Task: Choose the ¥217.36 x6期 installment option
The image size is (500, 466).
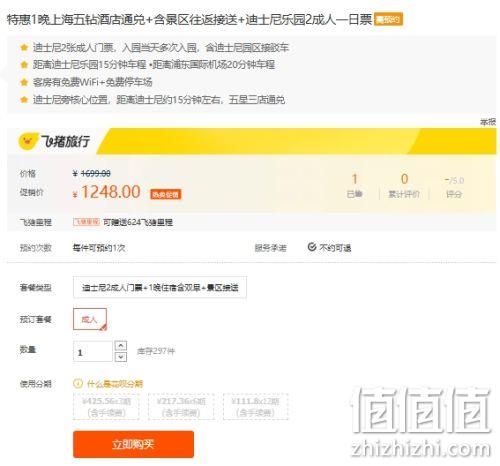Action: coord(181,406)
